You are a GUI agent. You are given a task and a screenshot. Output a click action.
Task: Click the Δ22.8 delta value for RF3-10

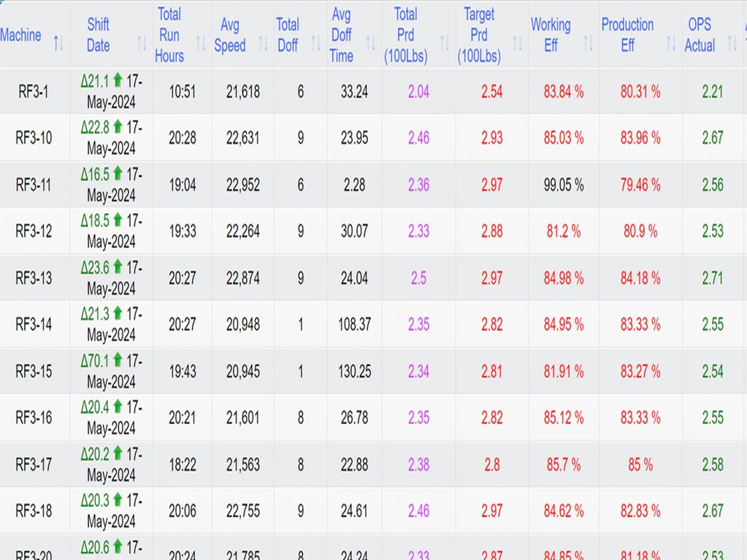coord(94,128)
